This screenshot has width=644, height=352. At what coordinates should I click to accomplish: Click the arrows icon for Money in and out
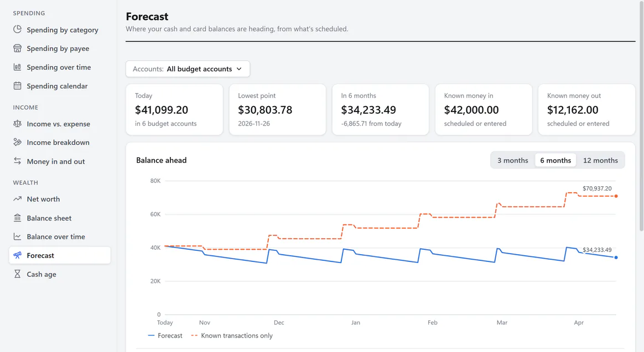(x=17, y=161)
